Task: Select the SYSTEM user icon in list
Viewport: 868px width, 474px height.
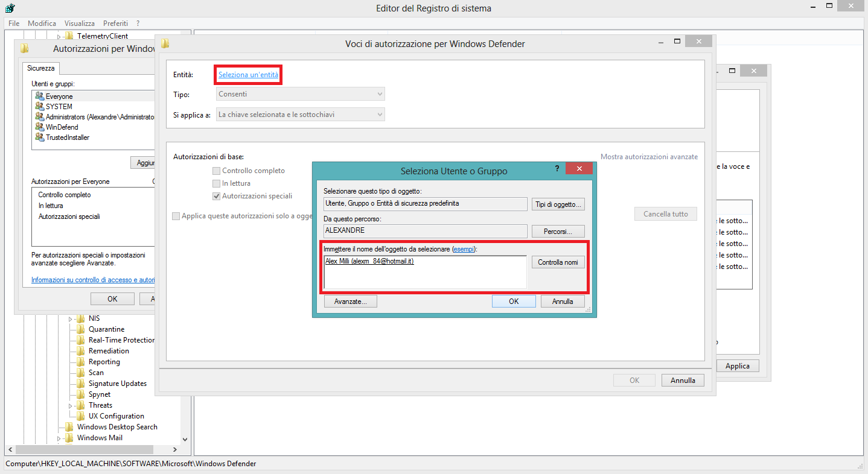Action: 40,106
